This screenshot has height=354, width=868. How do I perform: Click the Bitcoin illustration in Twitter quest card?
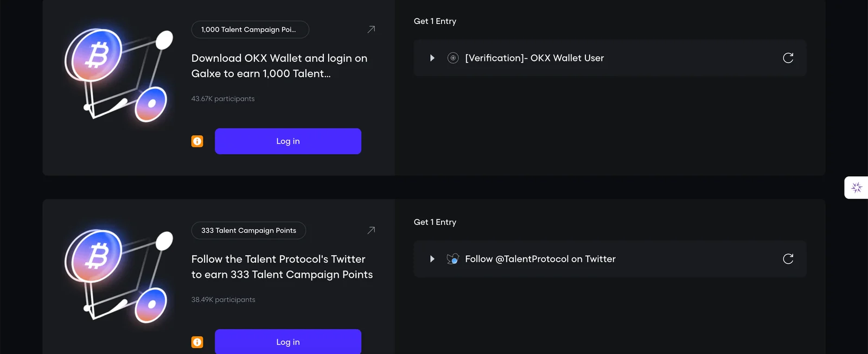pyautogui.click(x=119, y=276)
